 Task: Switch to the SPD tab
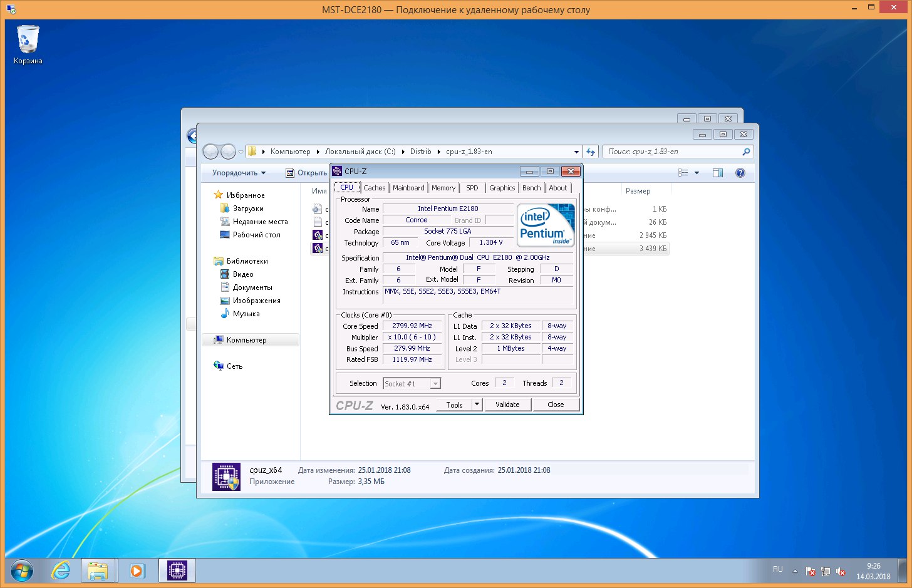point(472,188)
